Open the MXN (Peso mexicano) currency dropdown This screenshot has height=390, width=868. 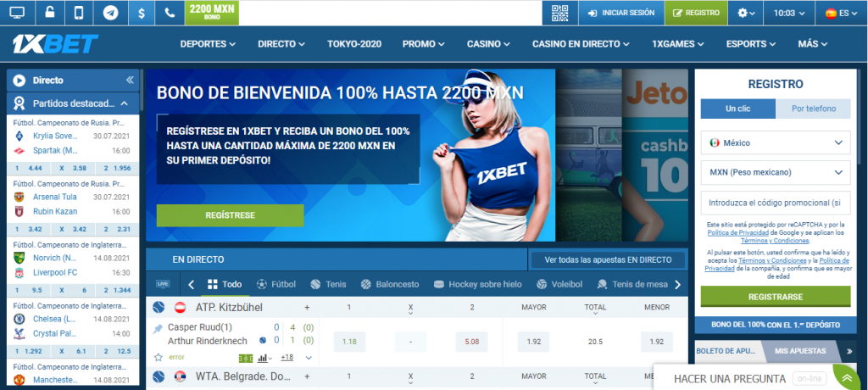click(776, 172)
